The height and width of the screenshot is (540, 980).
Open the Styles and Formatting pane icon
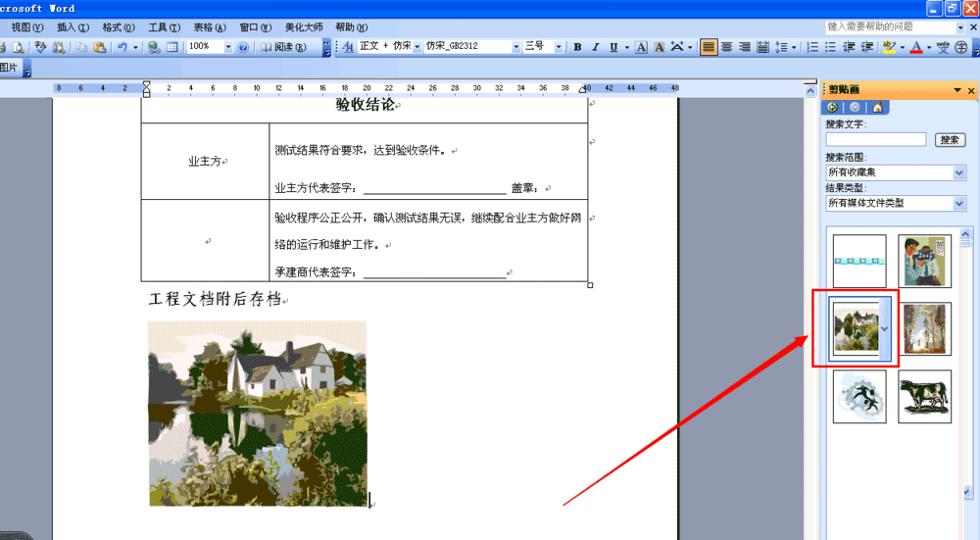click(348, 46)
